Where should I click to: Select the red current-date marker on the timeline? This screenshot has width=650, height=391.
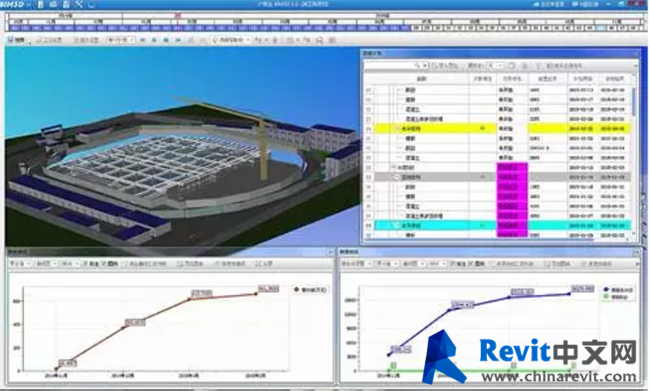[x=177, y=15]
